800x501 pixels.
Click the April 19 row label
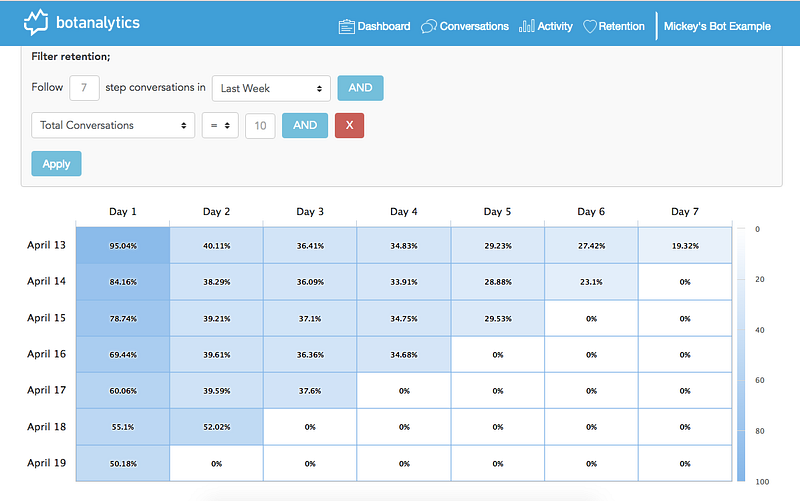(46, 463)
